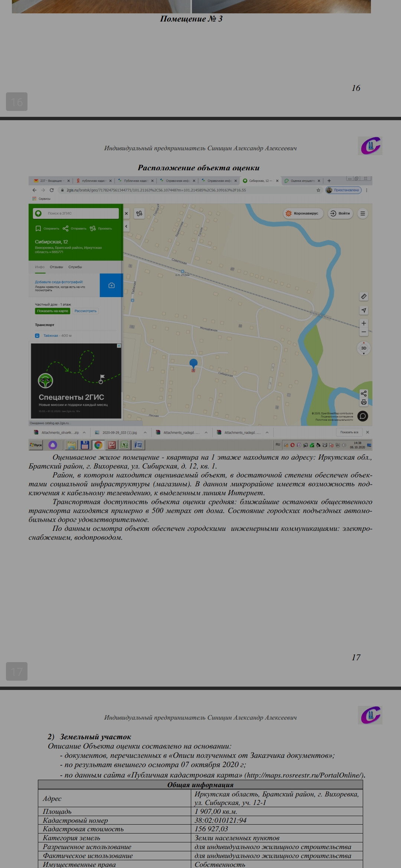Click the Excel icon in the taskbar
Screen dimensions: 401x868
pyautogui.click(x=125, y=445)
